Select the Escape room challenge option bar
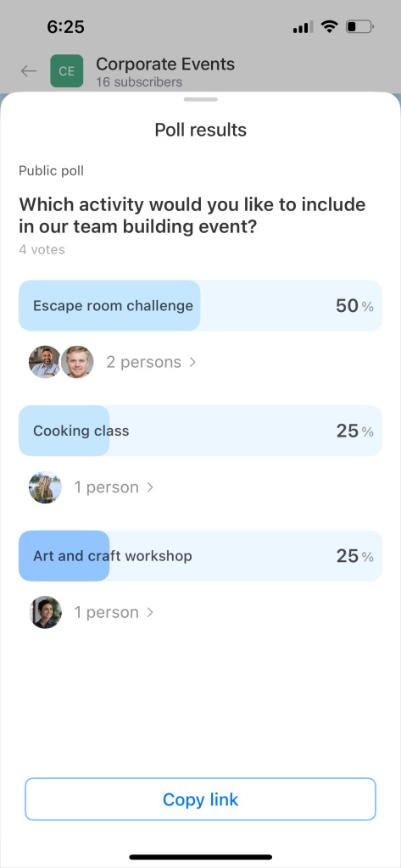The width and height of the screenshot is (401, 868). coord(200,305)
